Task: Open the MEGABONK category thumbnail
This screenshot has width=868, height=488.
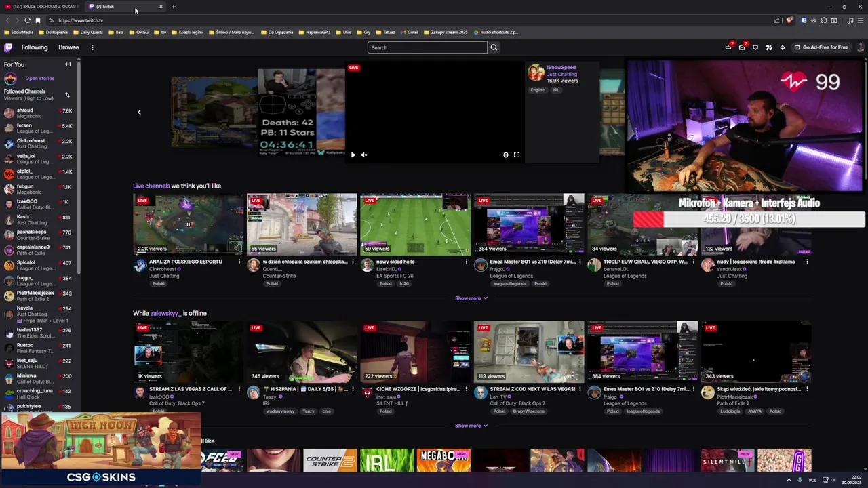Action: (x=443, y=460)
